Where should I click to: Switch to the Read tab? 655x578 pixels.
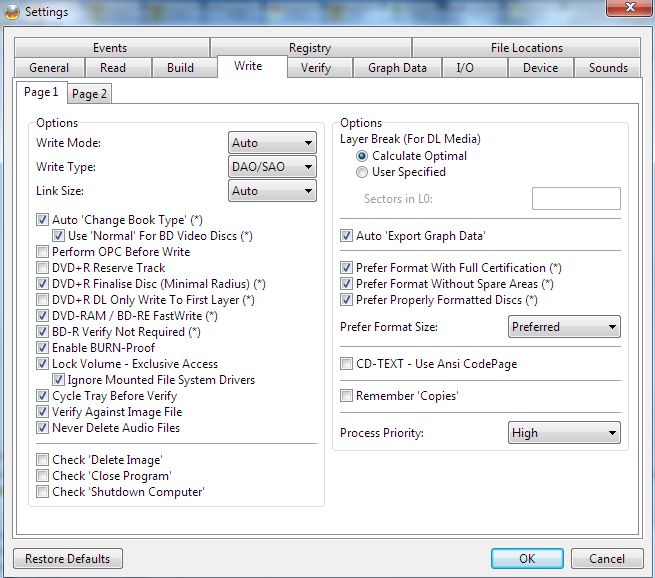118,68
